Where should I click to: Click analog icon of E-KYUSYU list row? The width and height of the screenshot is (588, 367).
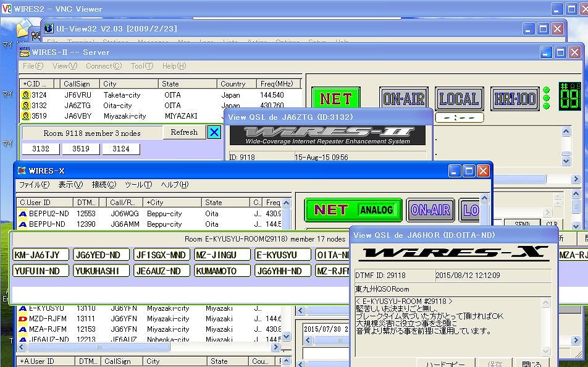point(23,308)
